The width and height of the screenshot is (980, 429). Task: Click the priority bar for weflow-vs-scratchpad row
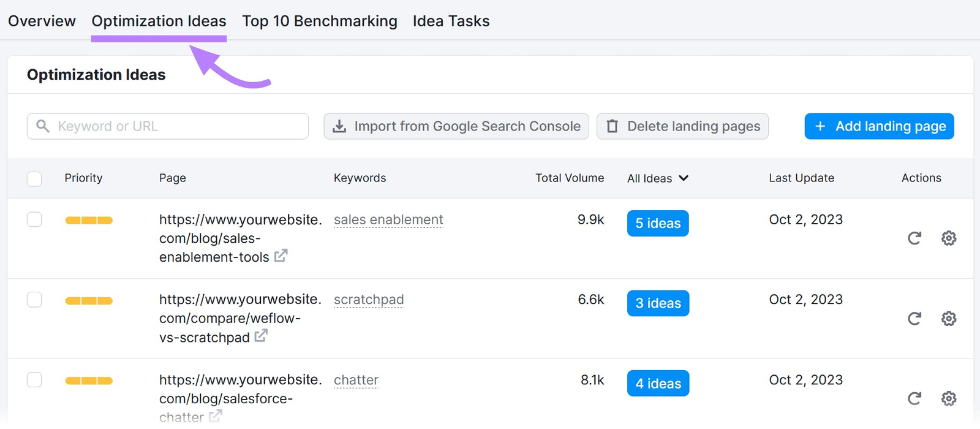pyautogui.click(x=89, y=301)
